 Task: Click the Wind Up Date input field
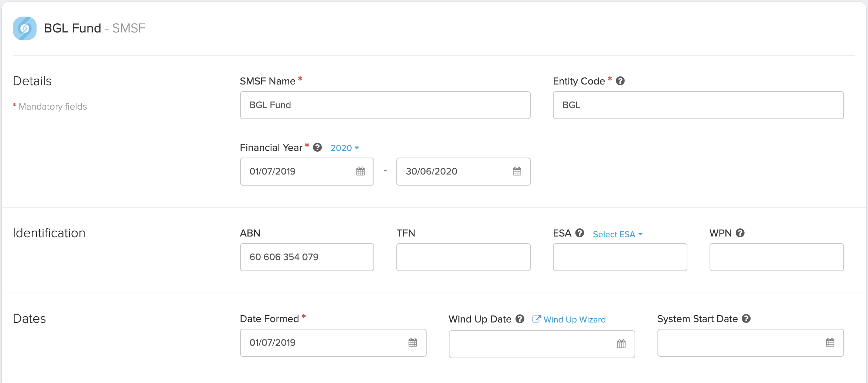pyautogui.click(x=542, y=344)
